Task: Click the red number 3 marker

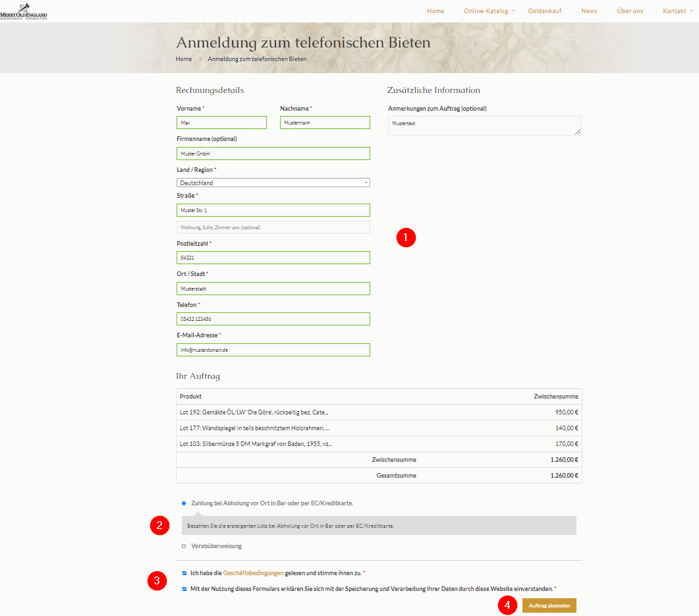Action: coord(156,580)
